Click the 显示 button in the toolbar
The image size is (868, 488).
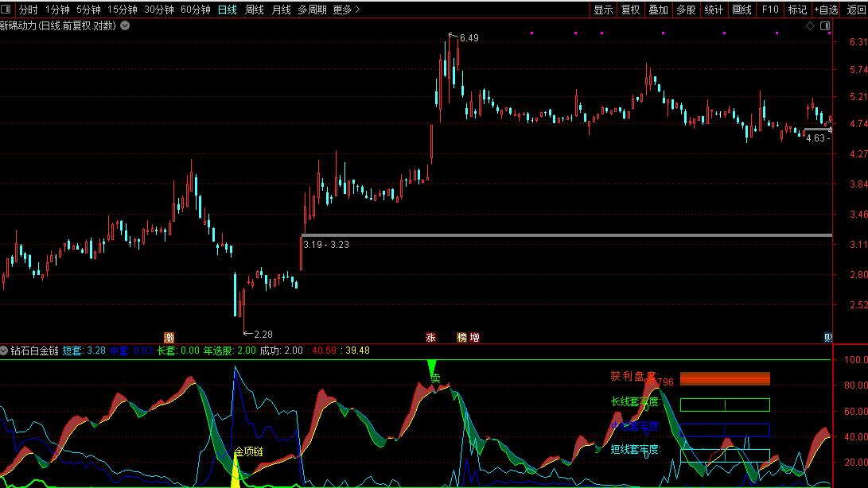(x=603, y=10)
